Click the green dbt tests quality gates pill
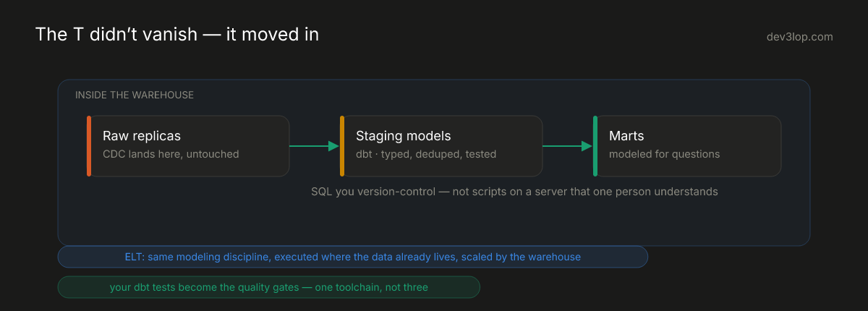Image resolution: width=868 pixels, height=311 pixels. (x=269, y=287)
